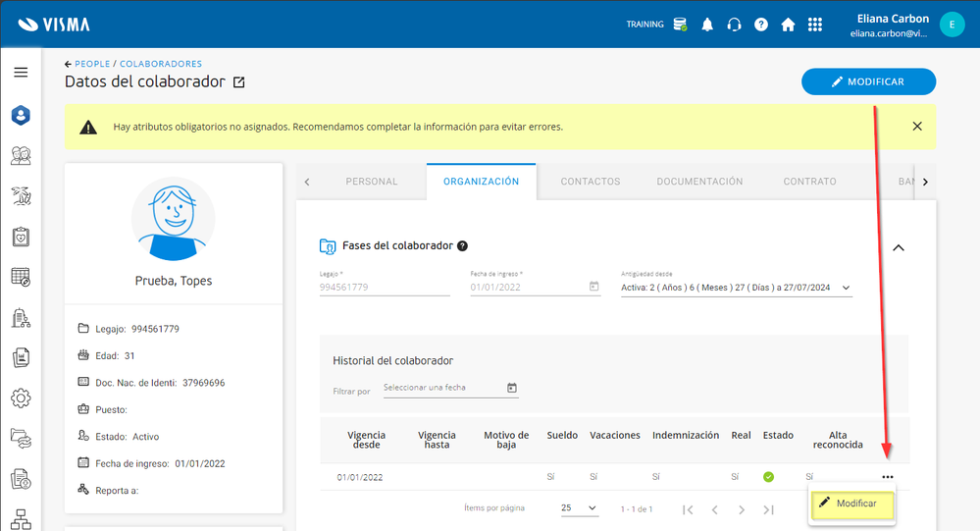Click the organization chart sidebar icon
The width and height of the screenshot is (980, 531).
coord(21,517)
